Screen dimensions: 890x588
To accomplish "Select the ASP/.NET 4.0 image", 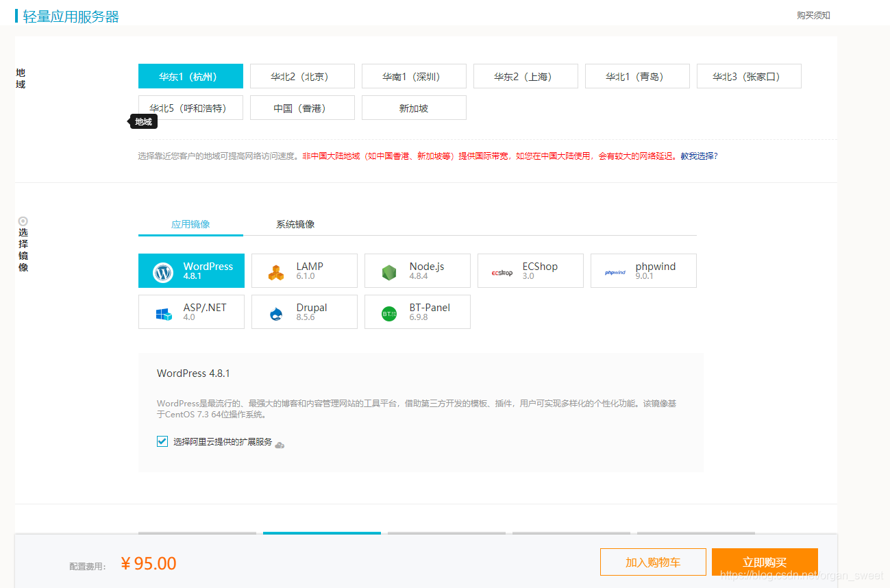I will pyautogui.click(x=190, y=312).
